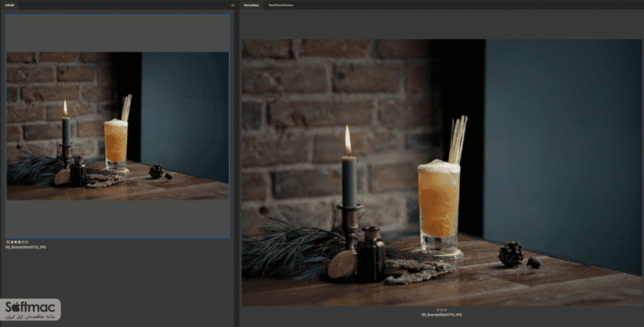Click the star rating below the preview
Viewport: 644px width, 327px height.
442,310
